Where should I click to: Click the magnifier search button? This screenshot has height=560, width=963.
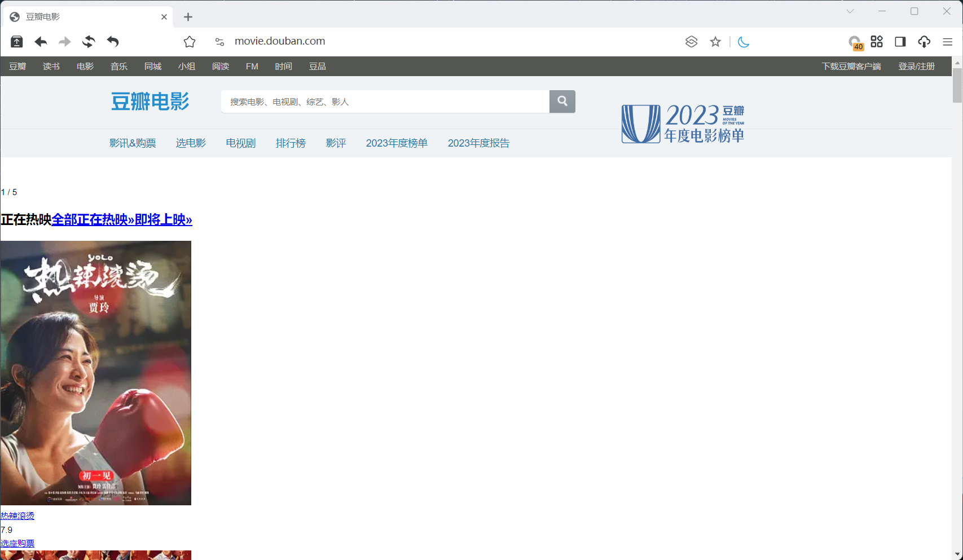[562, 102]
